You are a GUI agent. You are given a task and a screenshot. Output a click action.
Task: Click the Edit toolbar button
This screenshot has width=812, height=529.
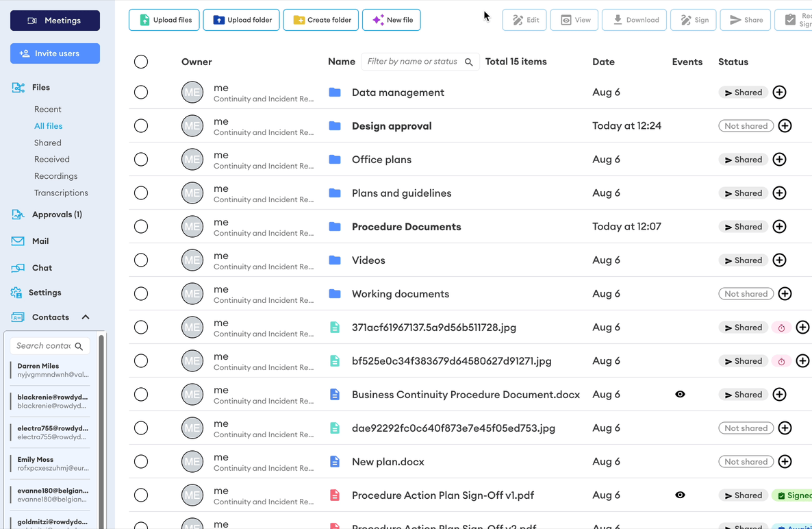coord(524,20)
